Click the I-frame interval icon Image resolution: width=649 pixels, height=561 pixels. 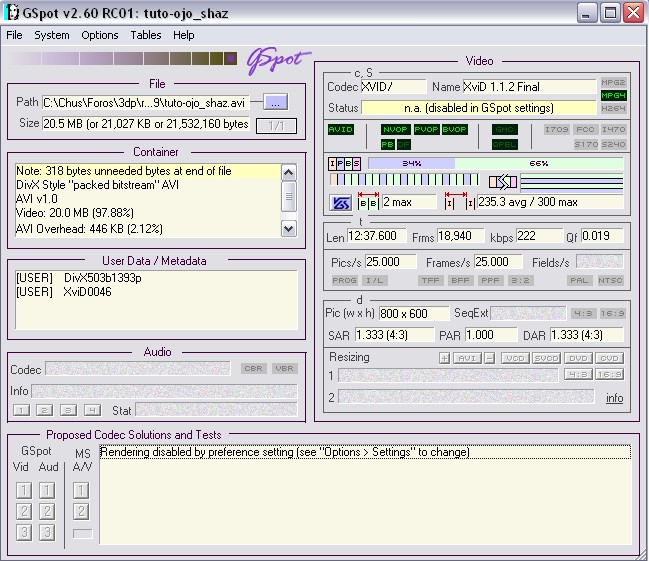pos(460,201)
